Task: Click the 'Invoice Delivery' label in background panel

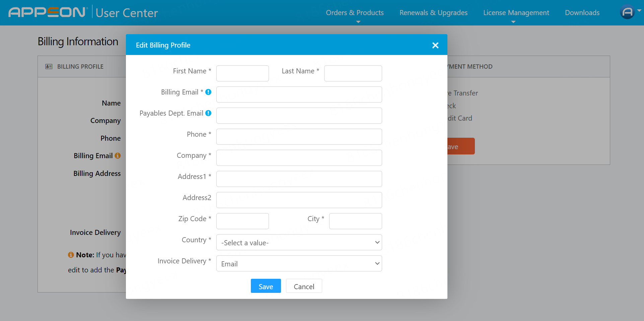Action: click(x=95, y=233)
